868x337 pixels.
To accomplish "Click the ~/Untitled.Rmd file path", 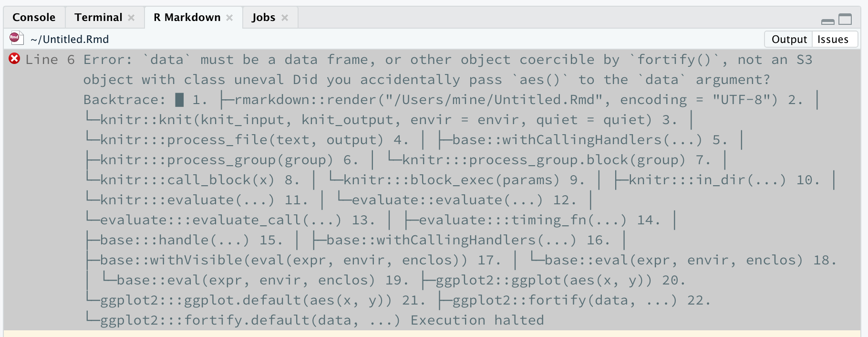I will 70,39.
